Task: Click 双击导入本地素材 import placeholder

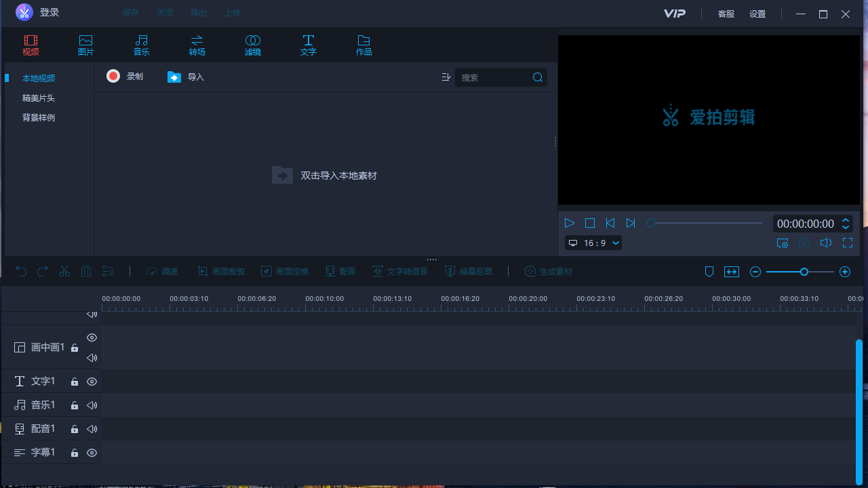Action: pyautogui.click(x=325, y=176)
